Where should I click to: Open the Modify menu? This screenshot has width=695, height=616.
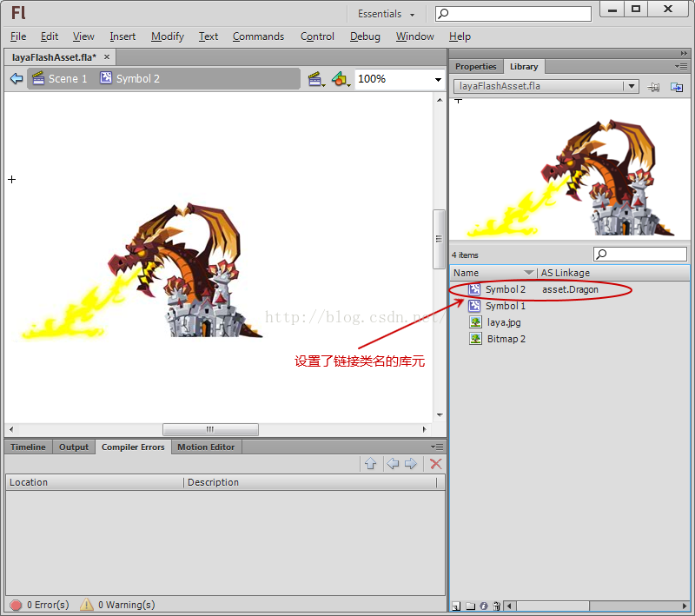tap(168, 36)
